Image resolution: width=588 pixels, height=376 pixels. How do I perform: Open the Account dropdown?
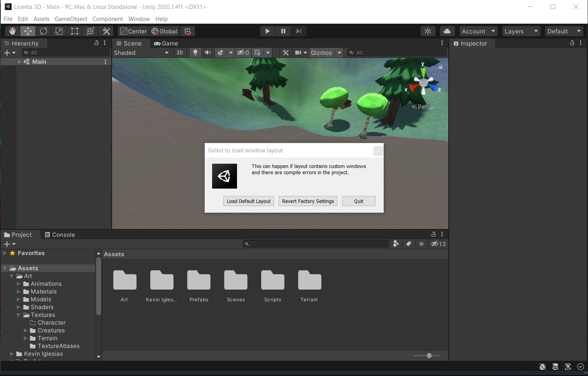click(479, 31)
